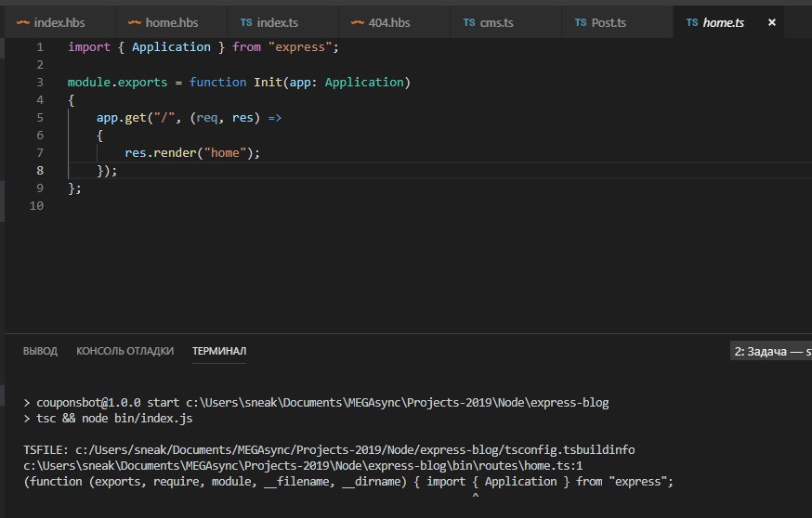Click the handlebars icon on home.hbs tab
Viewport: 812px width, 518px height.
tap(135, 23)
